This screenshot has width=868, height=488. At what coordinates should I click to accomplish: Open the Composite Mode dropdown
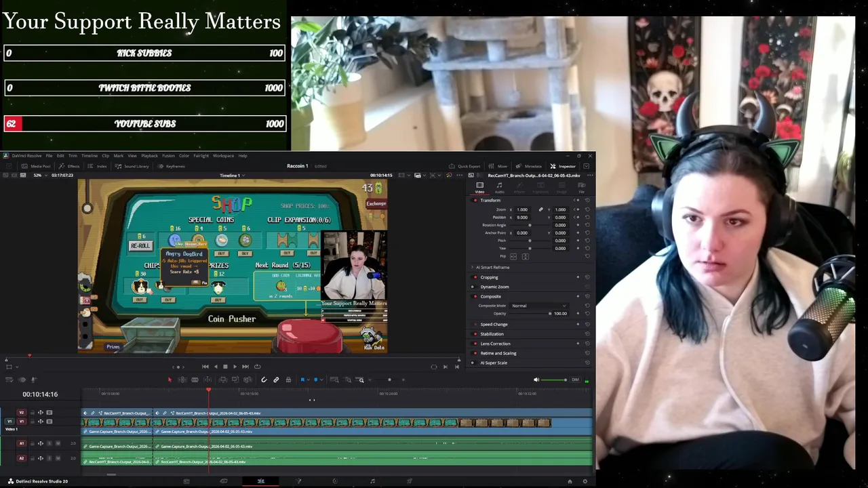click(539, 306)
